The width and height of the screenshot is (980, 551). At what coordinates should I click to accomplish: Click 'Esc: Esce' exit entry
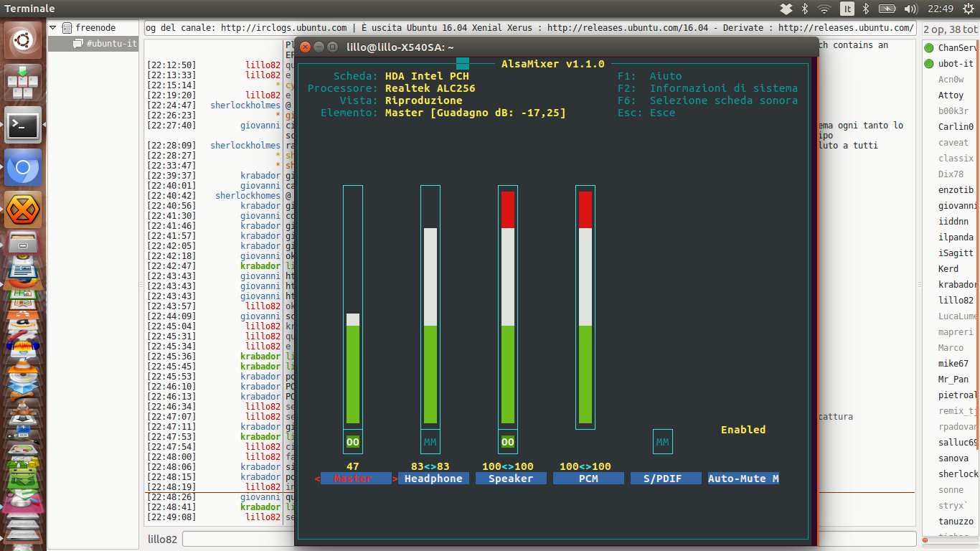click(646, 113)
